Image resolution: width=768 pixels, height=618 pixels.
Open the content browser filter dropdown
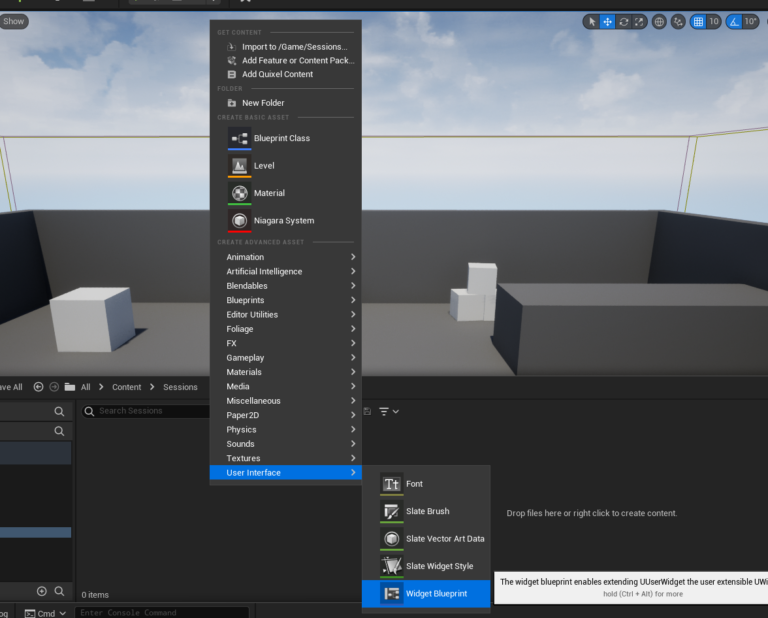click(x=389, y=411)
